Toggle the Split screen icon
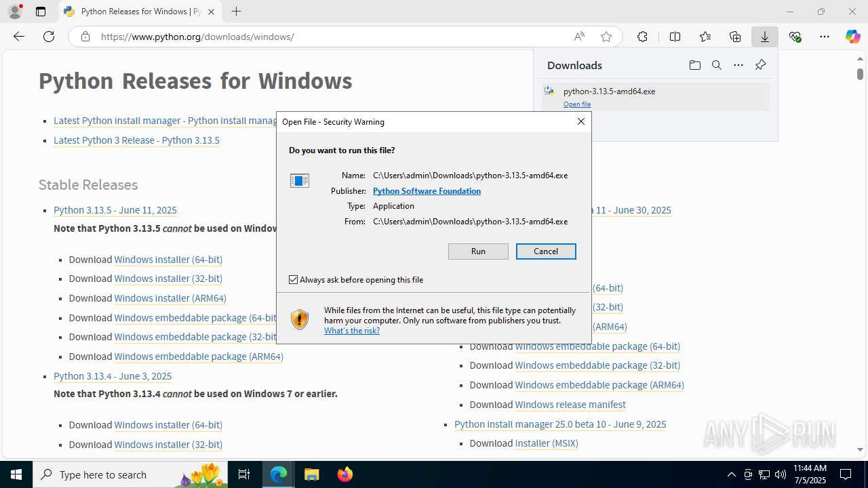 [675, 37]
